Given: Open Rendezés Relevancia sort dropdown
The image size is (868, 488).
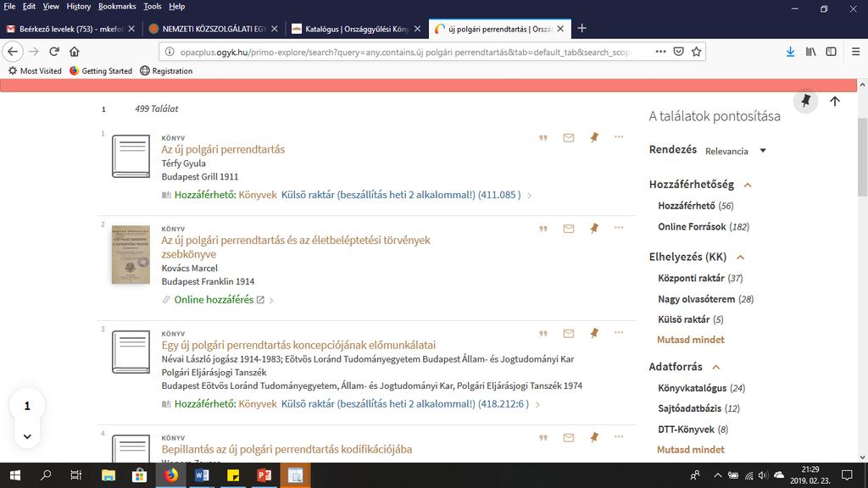Looking at the screenshot, I should [x=736, y=151].
